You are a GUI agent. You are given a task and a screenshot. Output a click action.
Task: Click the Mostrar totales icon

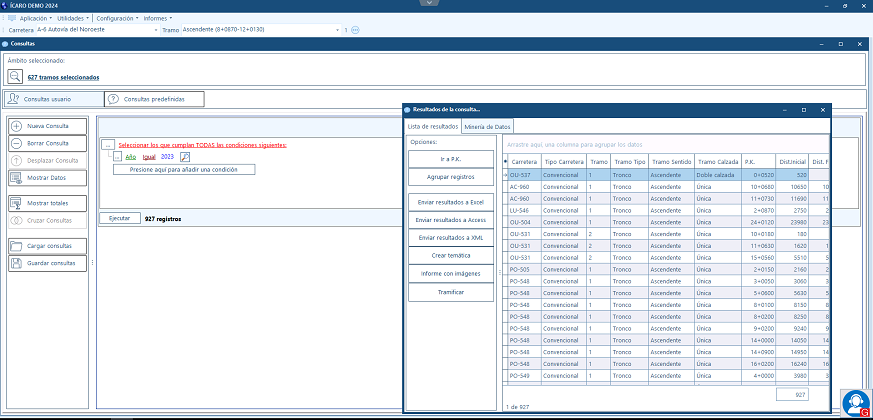pyautogui.click(x=16, y=203)
